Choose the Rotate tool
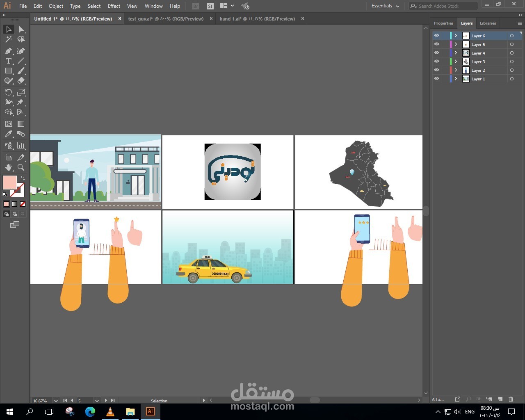The width and height of the screenshot is (525, 420). (9, 92)
